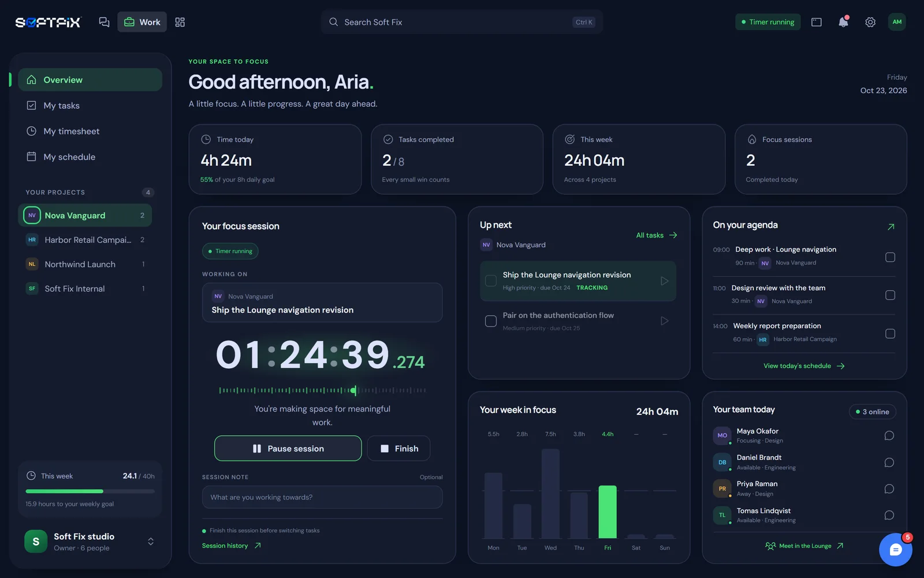Tick the Weekly report preparation checkbox

890,334
